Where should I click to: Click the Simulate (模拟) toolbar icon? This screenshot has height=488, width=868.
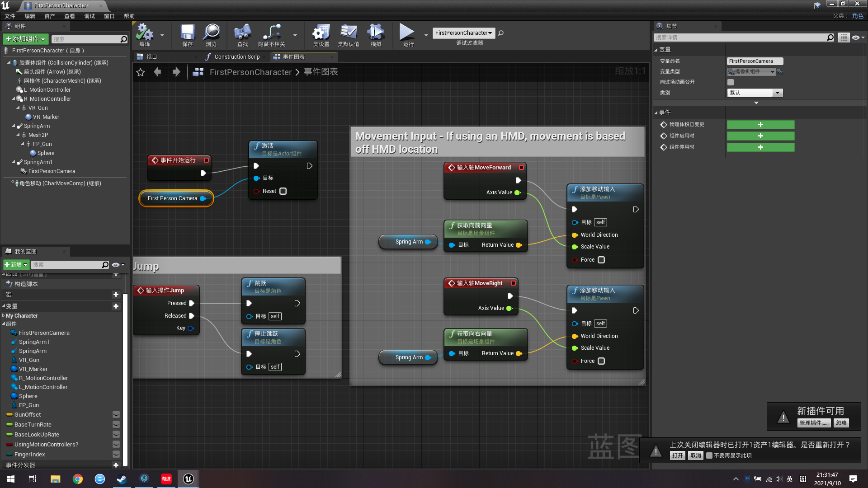pyautogui.click(x=376, y=35)
